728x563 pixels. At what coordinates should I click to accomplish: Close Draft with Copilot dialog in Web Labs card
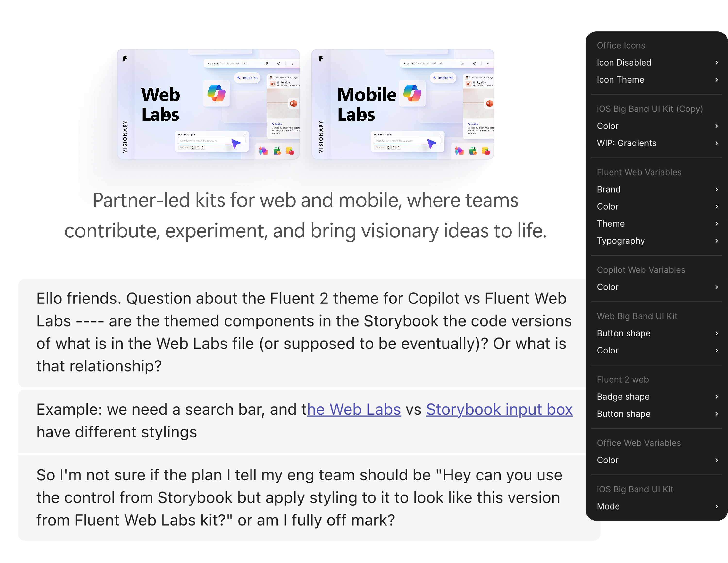pos(244,135)
